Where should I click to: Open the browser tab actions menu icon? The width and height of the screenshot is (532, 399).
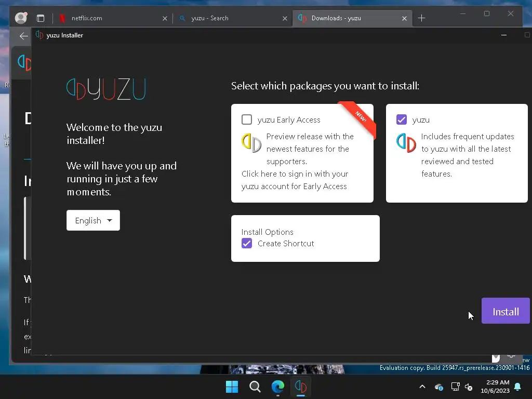coord(41,18)
